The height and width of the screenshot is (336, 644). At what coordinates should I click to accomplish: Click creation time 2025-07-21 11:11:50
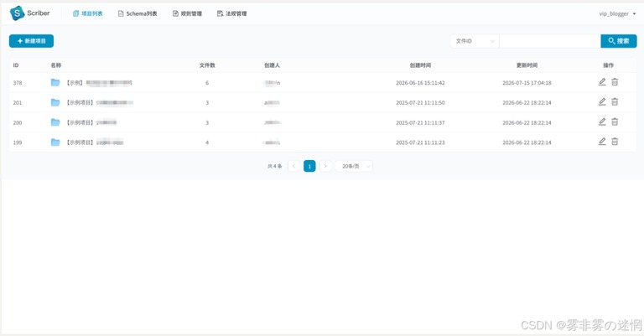coord(420,102)
